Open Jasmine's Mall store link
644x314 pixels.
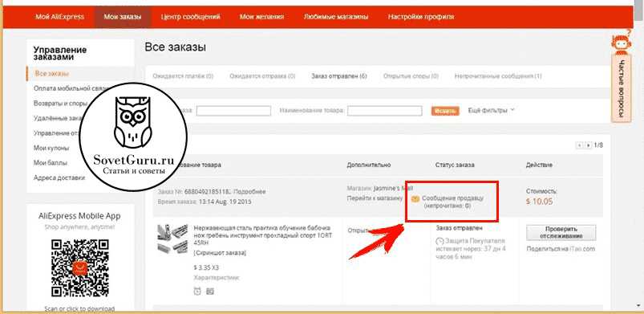coord(394,189)
